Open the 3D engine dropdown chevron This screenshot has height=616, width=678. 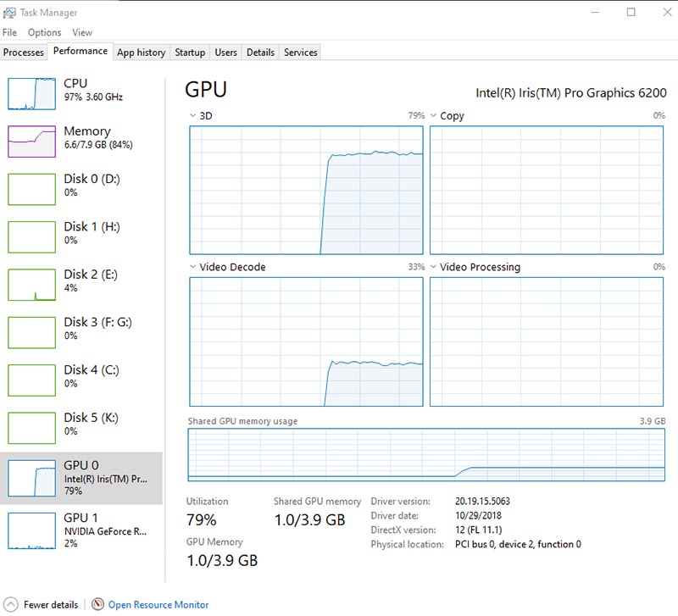coord(192,116)
